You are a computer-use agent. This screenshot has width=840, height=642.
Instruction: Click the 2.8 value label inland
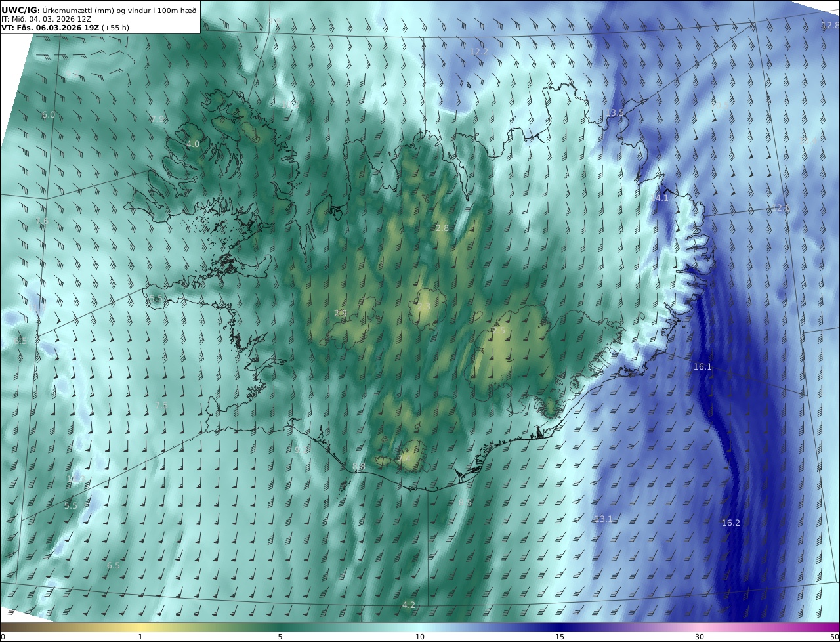click(x=442, y=228)
